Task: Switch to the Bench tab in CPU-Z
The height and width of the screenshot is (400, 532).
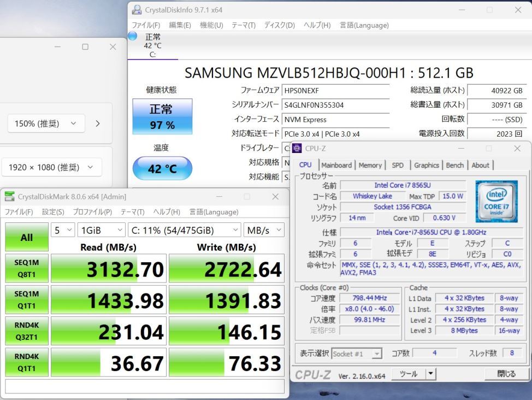Action: [454, 165]
